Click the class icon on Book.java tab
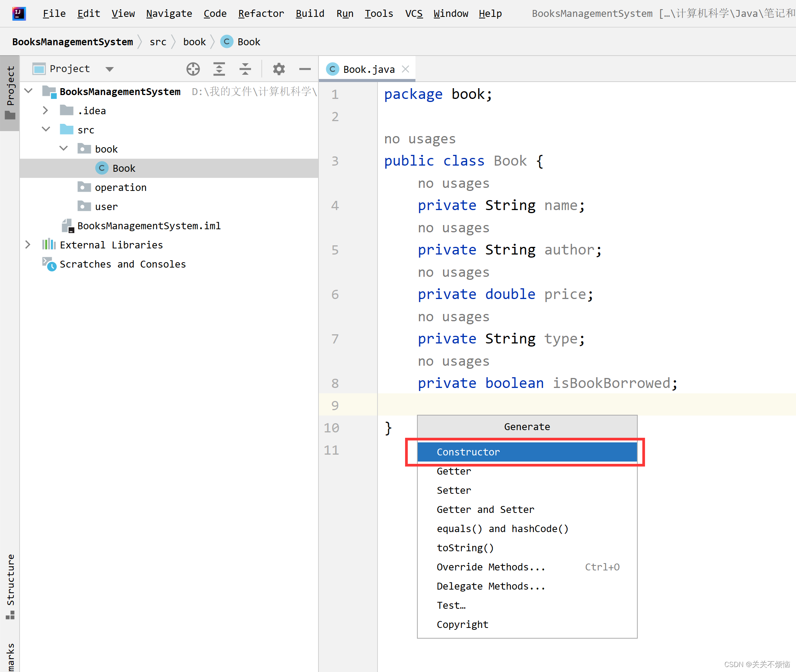Screen dimensions: 796x672 pyautogui.click(x=332, y=69)
